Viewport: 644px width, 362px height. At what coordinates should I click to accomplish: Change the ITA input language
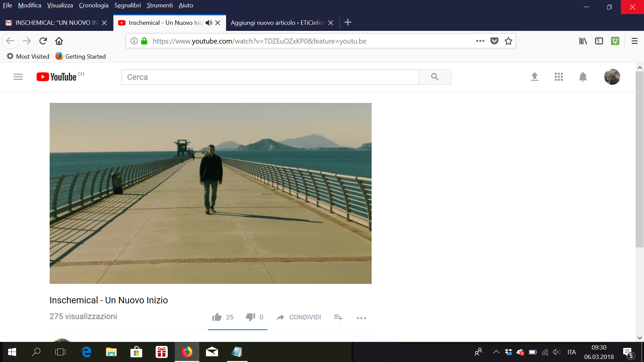coord(572,352)
